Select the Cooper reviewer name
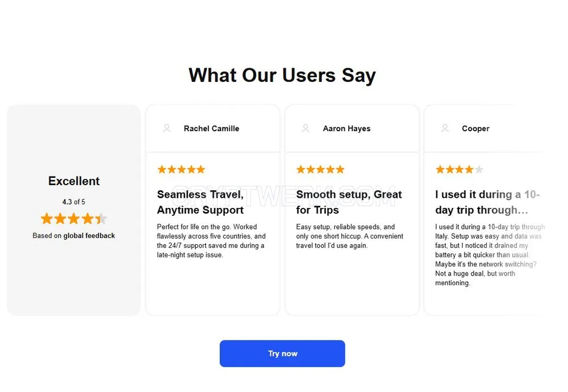The height and width of the screenshot is (392, 568). pos(475,128)
